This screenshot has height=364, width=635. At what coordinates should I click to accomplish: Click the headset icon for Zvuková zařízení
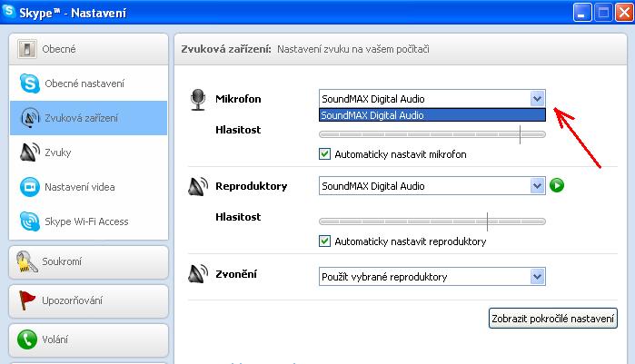(30, 118)
